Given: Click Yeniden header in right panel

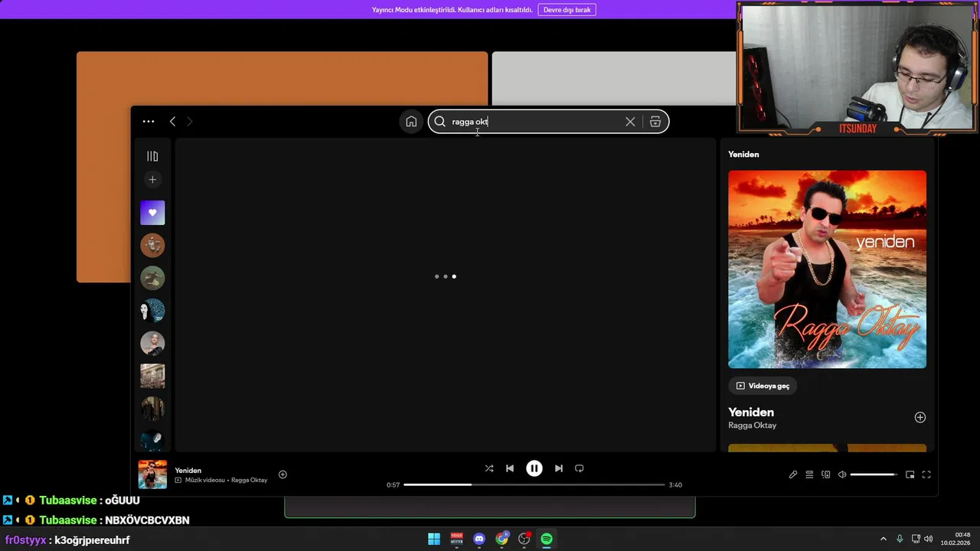Looking at the screenshot, I should (x=743, y=155).
